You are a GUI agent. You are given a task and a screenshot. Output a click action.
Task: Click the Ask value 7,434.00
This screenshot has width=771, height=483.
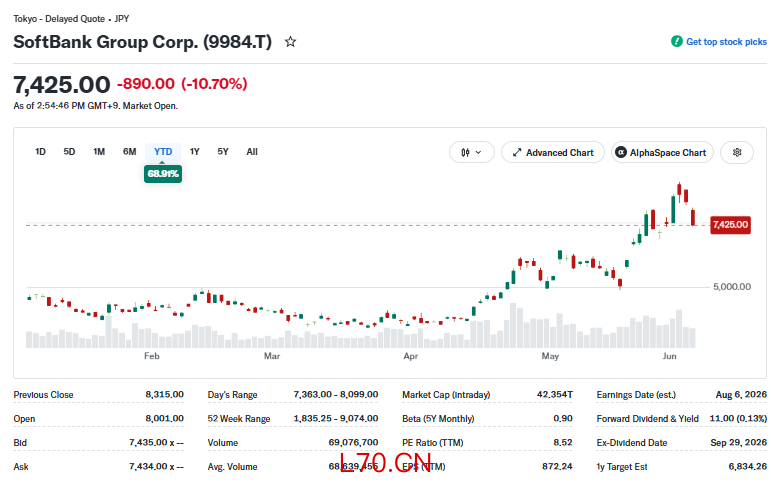coord(156,466)
